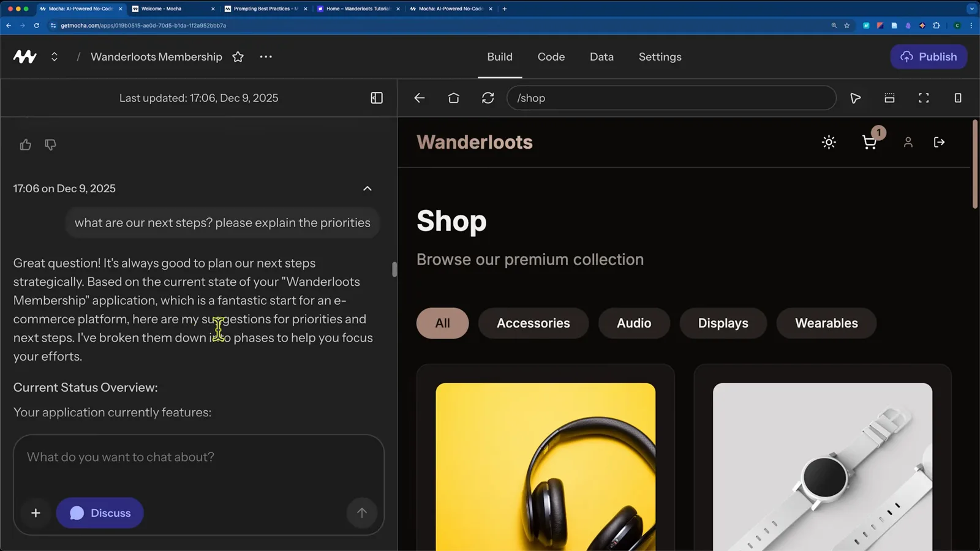
Task: Send the chat message arrow
Action: [x=362, y=513]
